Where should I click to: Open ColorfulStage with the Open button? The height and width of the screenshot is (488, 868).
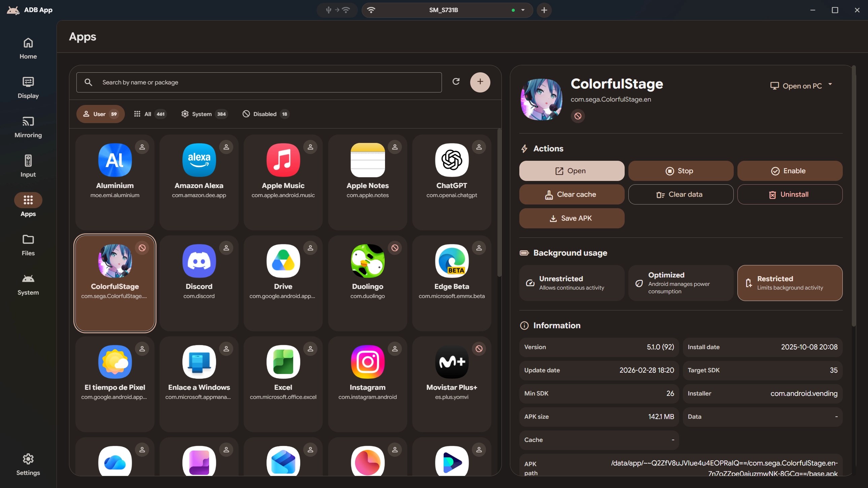tap(571, 171)
